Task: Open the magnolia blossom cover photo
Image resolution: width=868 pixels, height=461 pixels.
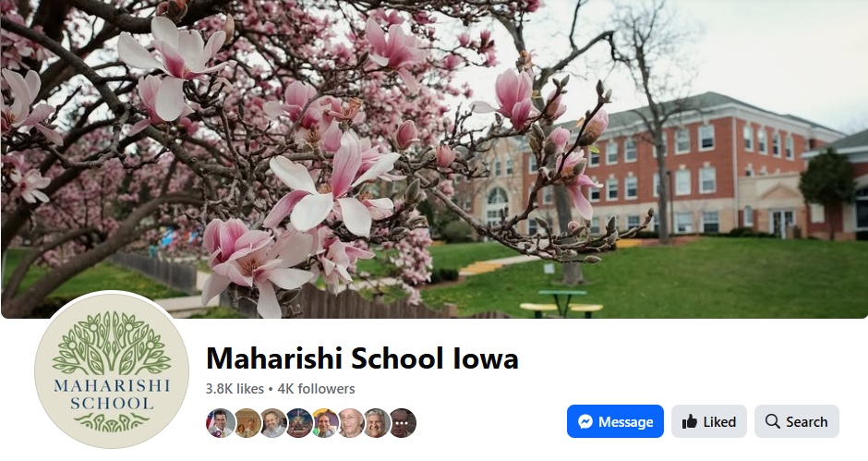Action: 434,159
